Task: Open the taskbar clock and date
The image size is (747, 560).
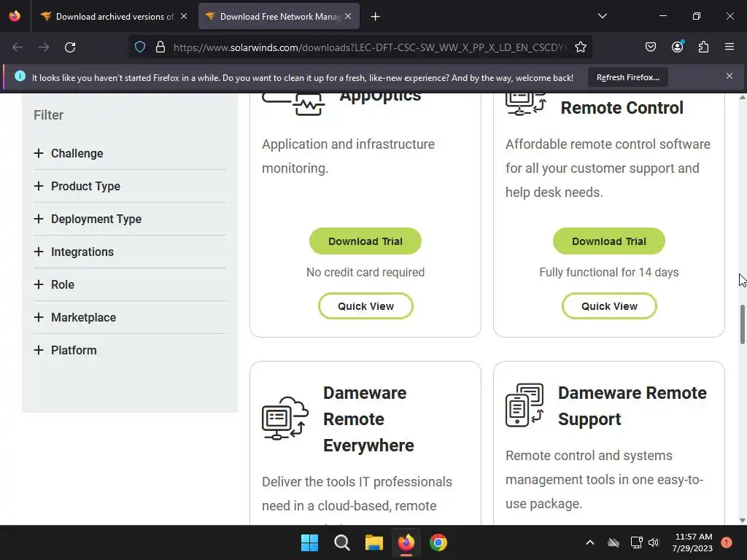Action: (692, 542)
